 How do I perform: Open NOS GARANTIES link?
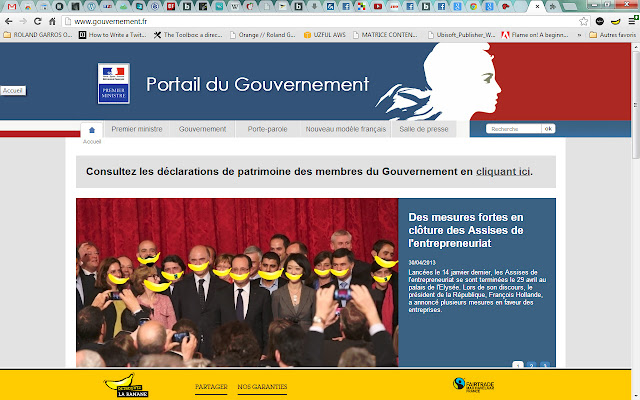[262, 386]
